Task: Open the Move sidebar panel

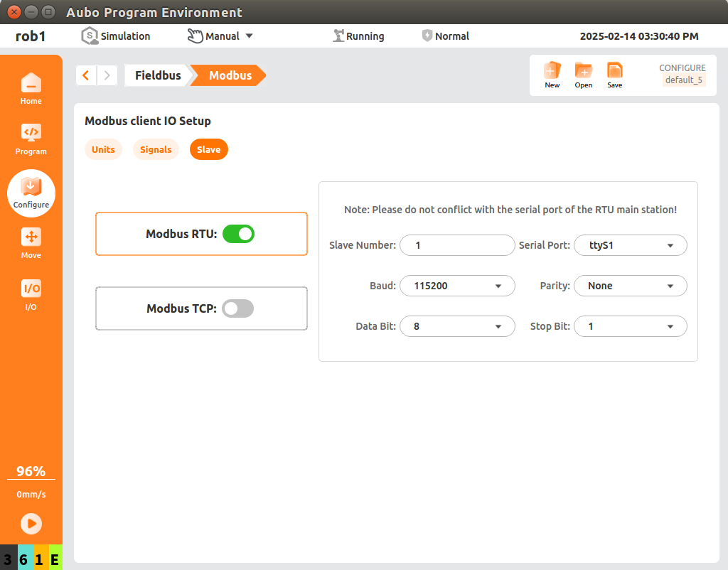Action: click(31, 243)
